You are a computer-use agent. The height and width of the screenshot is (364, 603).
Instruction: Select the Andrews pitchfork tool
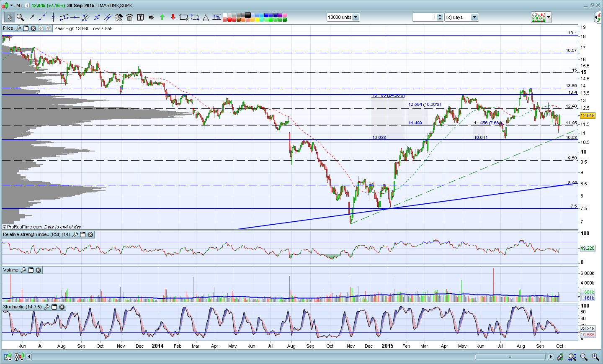click(86, 17)
